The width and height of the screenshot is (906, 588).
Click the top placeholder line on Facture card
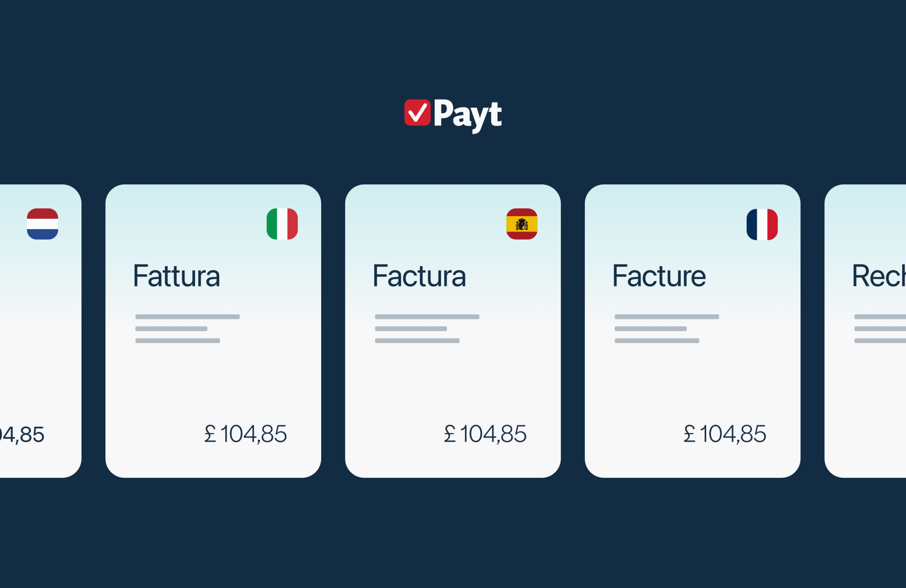coord(667,317)
